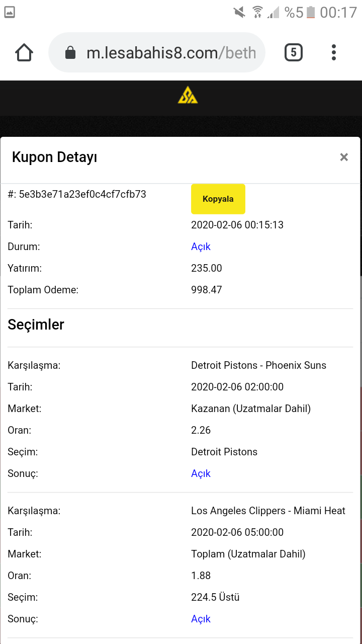Tap the muted sound status icon
Screen dimensions: 362x644
pos(239,12)
